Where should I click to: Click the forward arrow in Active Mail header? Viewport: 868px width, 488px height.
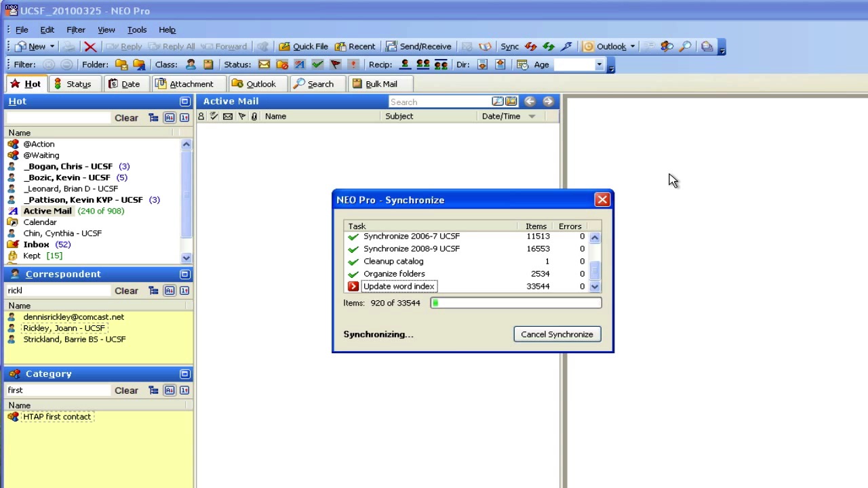(x=548, y=102)
